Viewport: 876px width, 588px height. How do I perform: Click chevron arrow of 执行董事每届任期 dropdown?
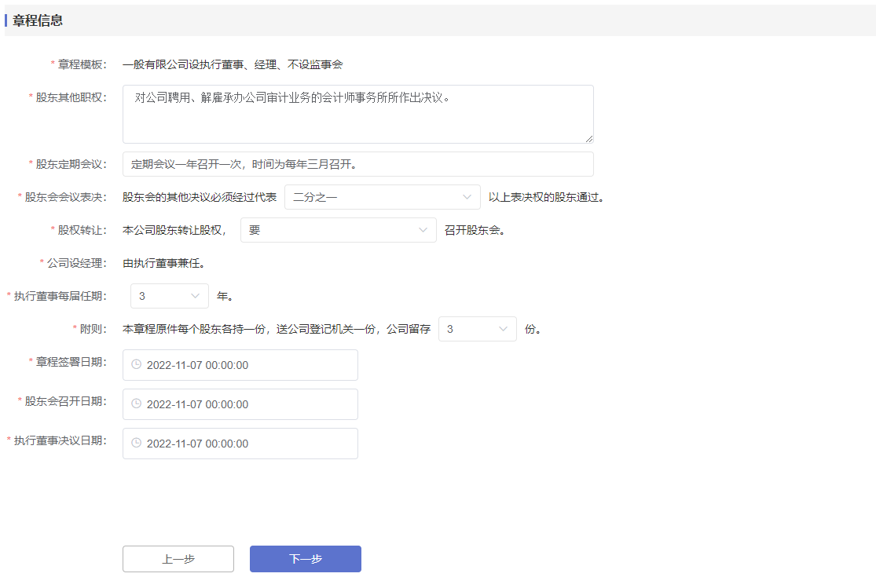(x=195, y=296)
